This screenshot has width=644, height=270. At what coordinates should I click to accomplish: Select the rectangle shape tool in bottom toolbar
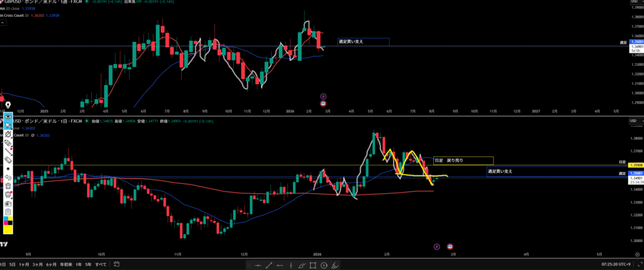[314, 266]
